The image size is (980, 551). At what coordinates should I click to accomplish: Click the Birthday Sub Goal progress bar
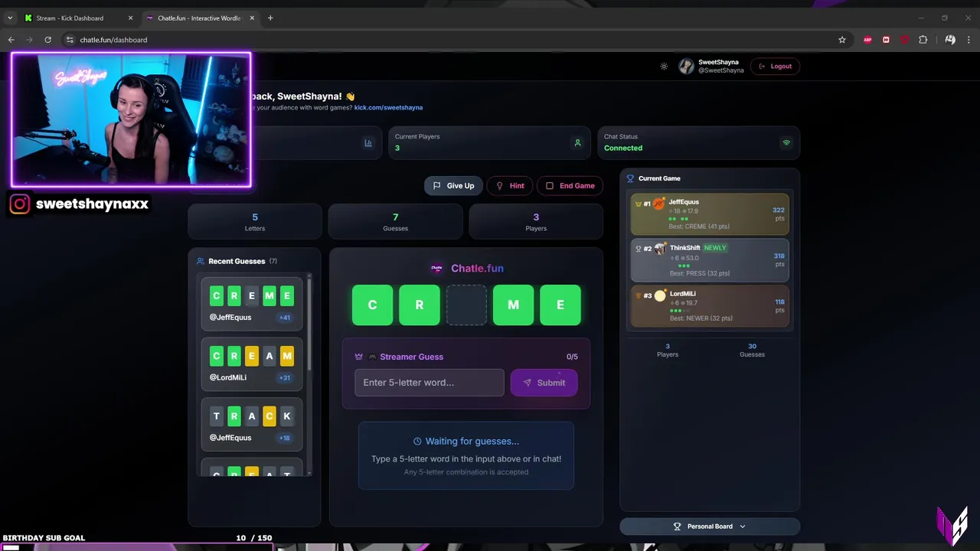tap(138, 546)
